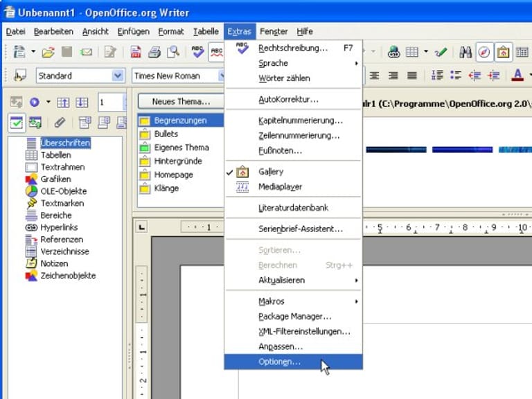The height and width of the screenshot is (399, 532).
Task: Click the Insert table toolbar icon
Action: tap(412, 52)
